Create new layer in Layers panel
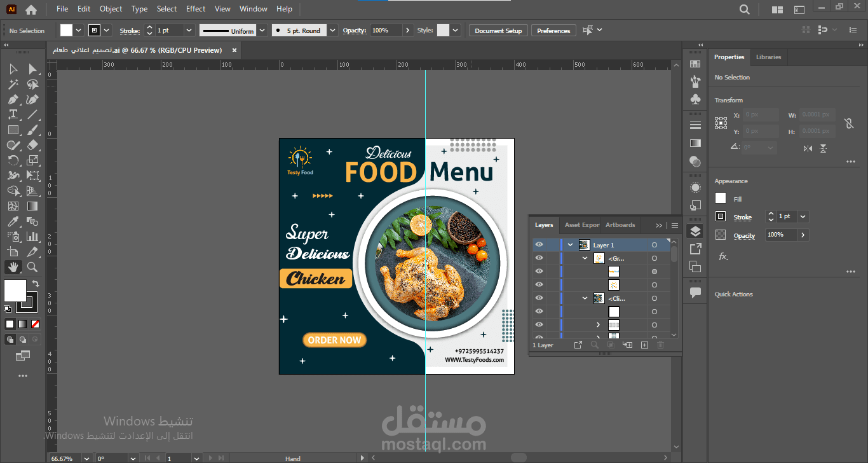 [644, 345]
